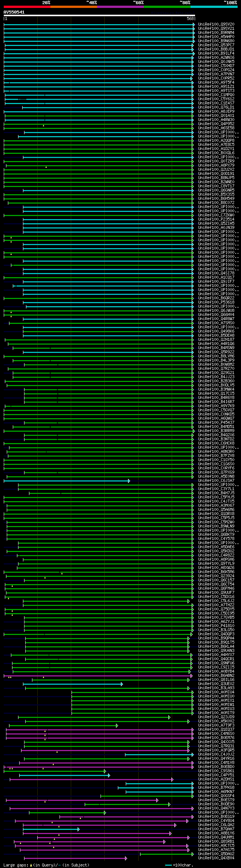
Task: Click the short cyan bar for UniRef100_C6JSA7
Action: click(67, 481)
